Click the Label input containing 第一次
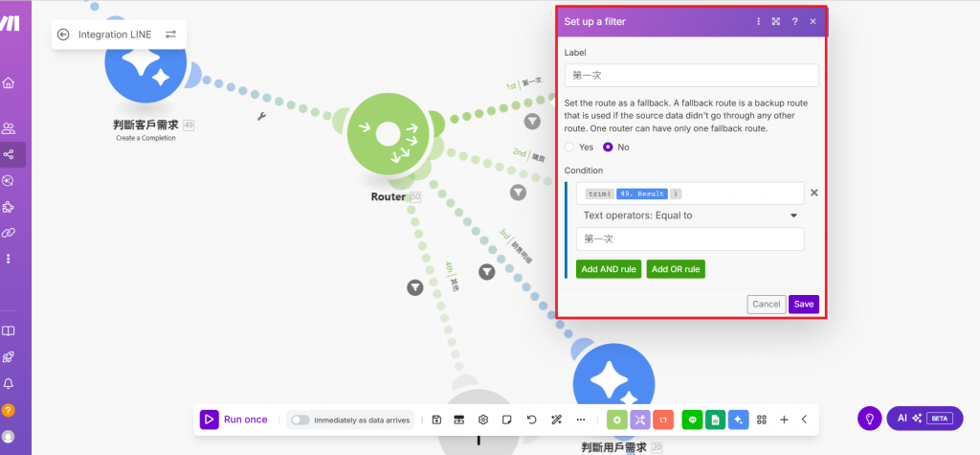Image resolution: width=980 pixels, height=455 pixels. tap(691, 75)
